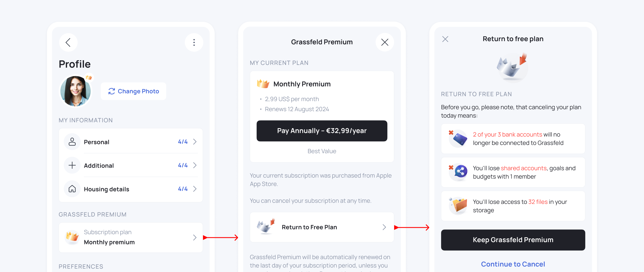
Task: Click the Continue to Cancel link
Action: [x=513, y=264]
